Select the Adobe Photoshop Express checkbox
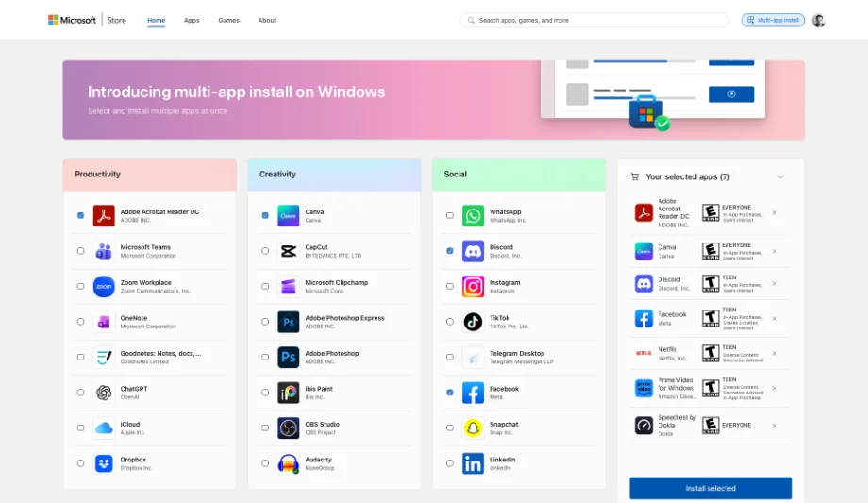 (x=265, y=322)
